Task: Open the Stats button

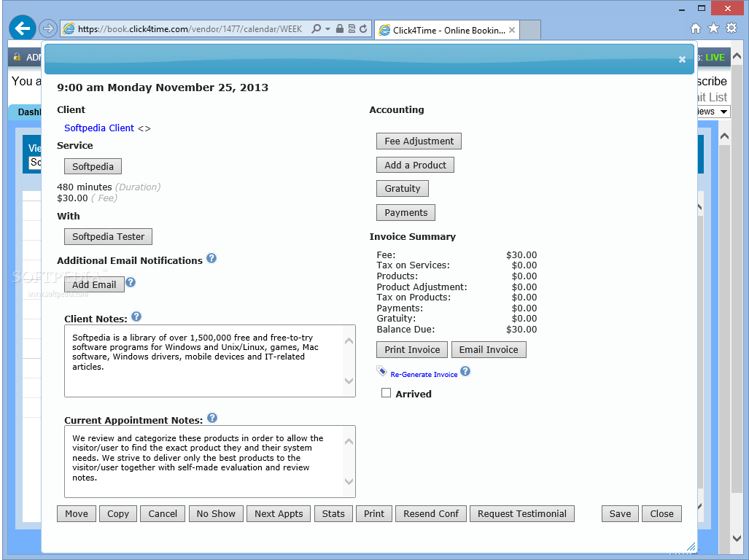Action: pos(333,513)
